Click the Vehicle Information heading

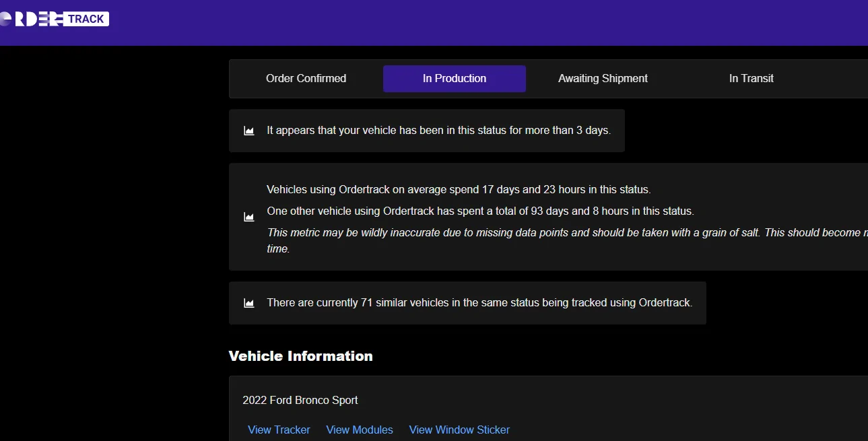[x=300, y=356]
